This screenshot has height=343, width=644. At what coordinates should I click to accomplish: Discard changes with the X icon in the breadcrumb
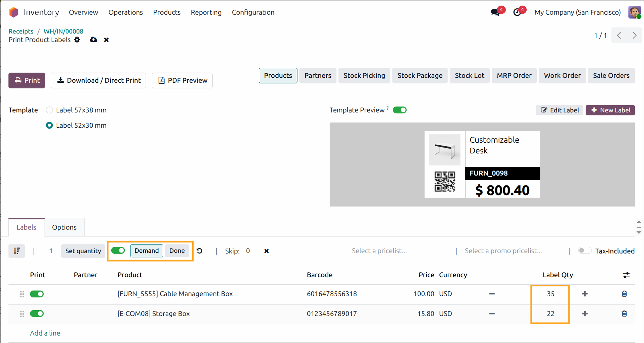(106, 40)
